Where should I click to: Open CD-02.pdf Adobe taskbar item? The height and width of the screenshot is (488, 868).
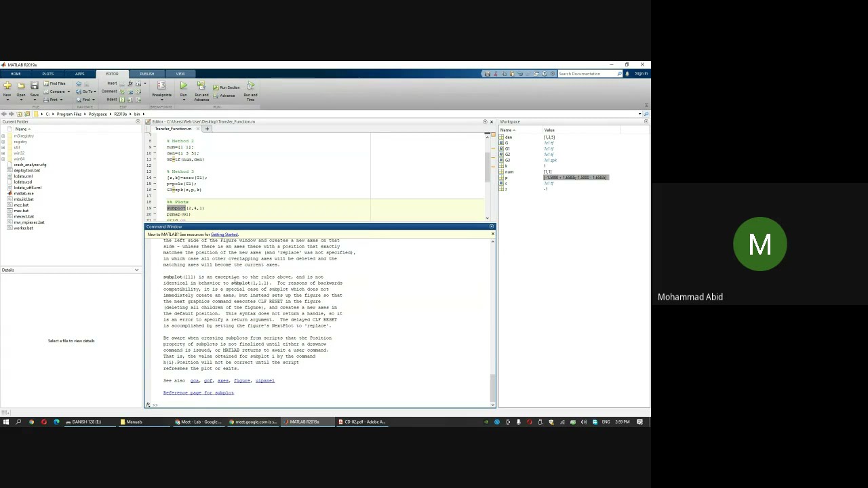pos(361,422)
